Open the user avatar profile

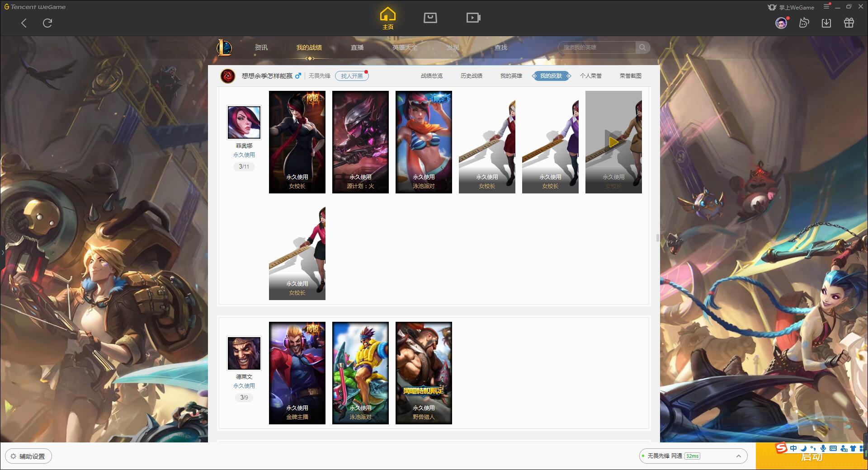tap(781, 23)
